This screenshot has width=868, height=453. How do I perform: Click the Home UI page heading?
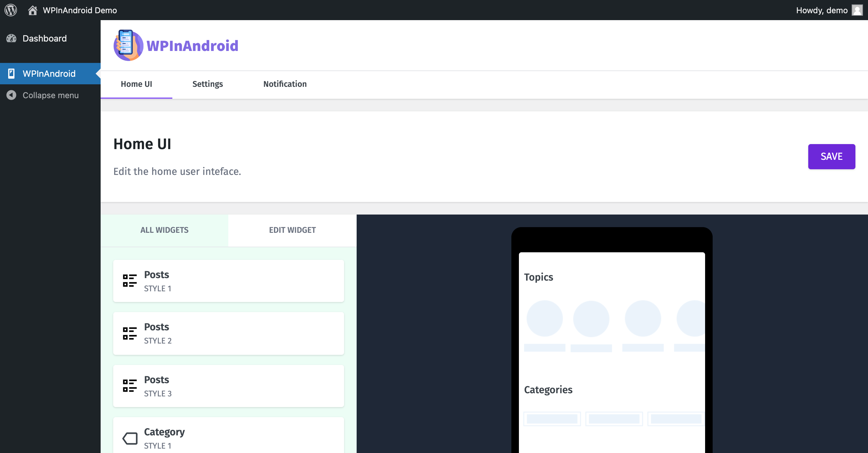142,144
